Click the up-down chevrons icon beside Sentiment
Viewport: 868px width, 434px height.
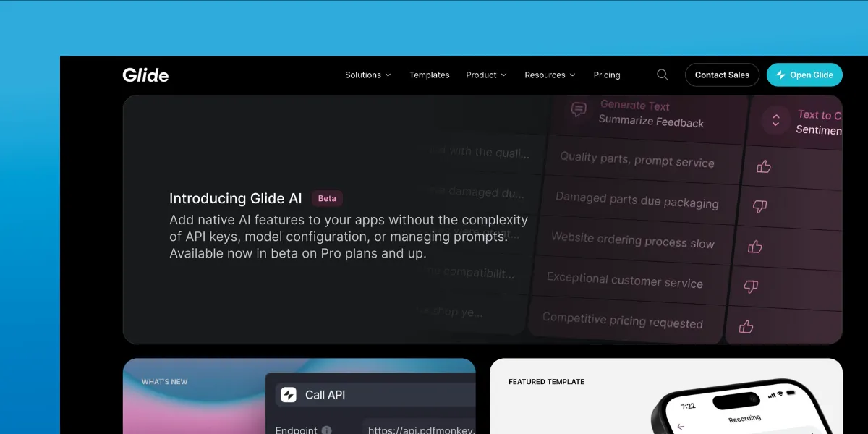pyautogui.click(x=775, y=120)
